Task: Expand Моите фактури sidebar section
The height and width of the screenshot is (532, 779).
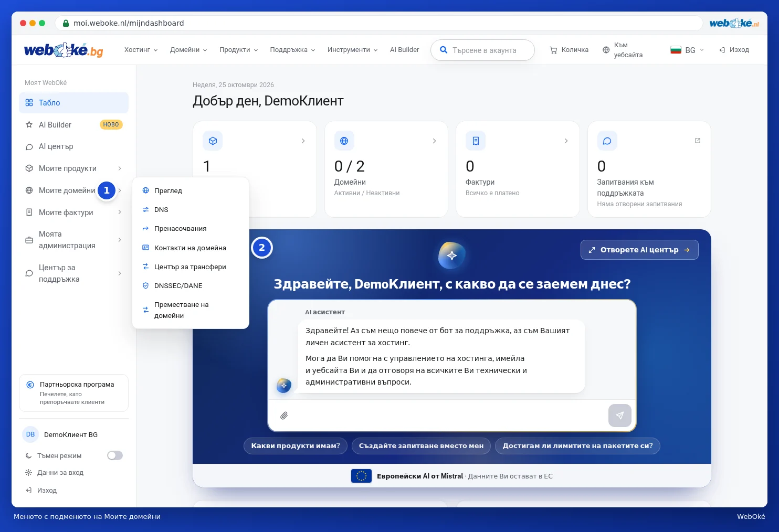Action: click(73, 212)
